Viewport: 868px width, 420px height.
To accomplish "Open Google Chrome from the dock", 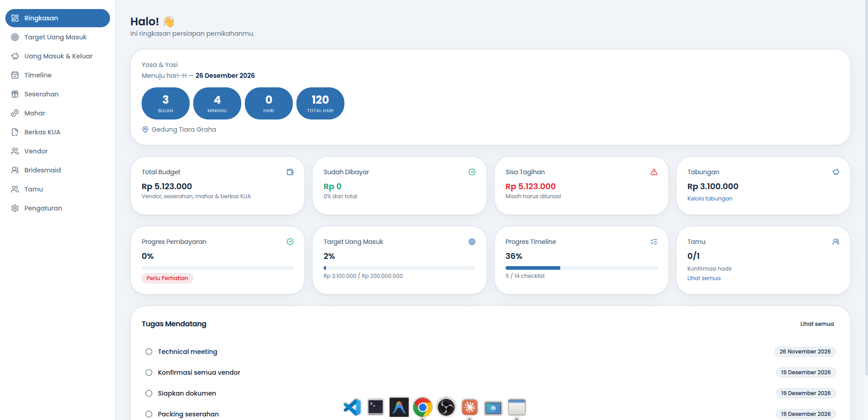I will 423,407.
